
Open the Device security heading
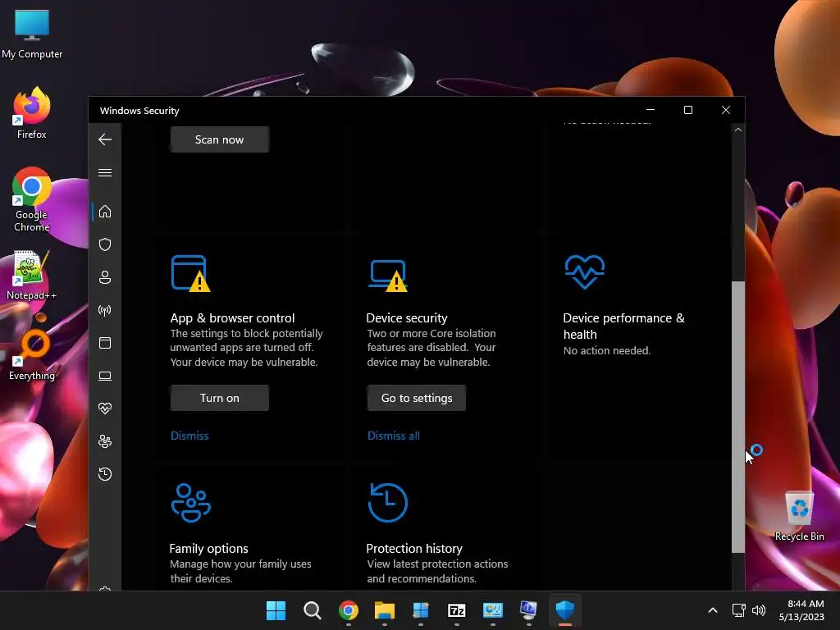point(407,318)
